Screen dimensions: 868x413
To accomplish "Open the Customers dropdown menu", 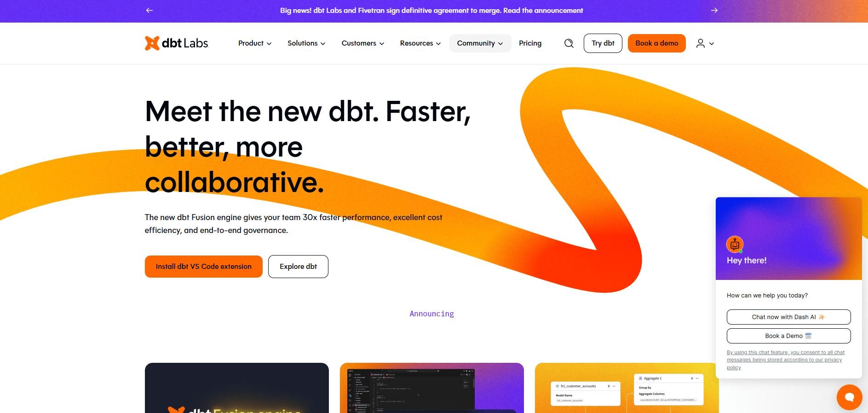I will pos(362,43).
